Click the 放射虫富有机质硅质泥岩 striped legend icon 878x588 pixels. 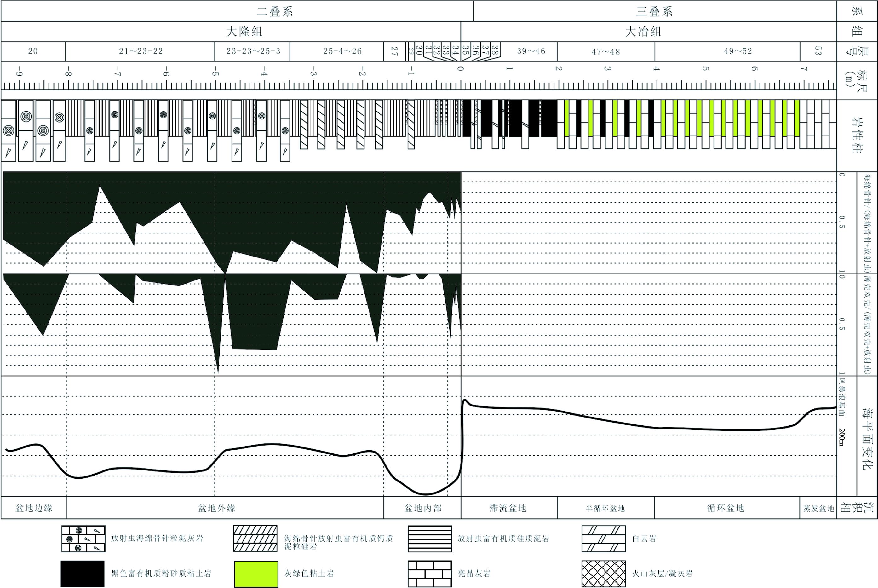pos(430,539)
